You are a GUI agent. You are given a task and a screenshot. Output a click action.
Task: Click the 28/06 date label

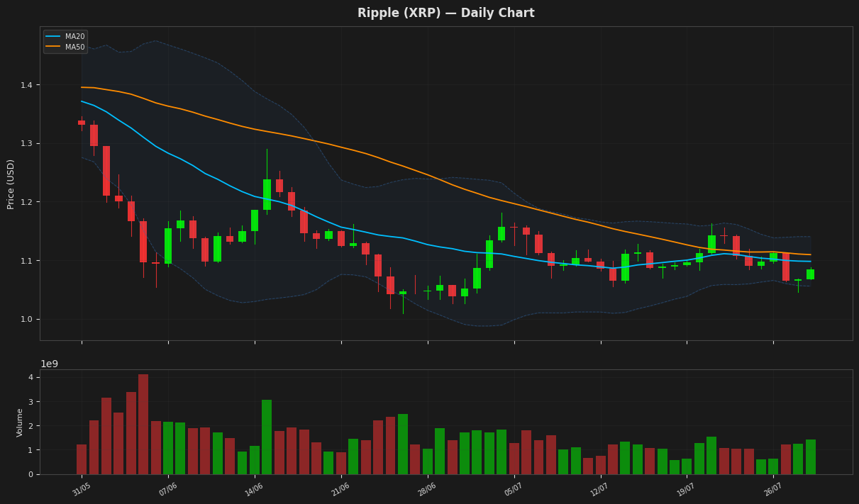point(428,490)
